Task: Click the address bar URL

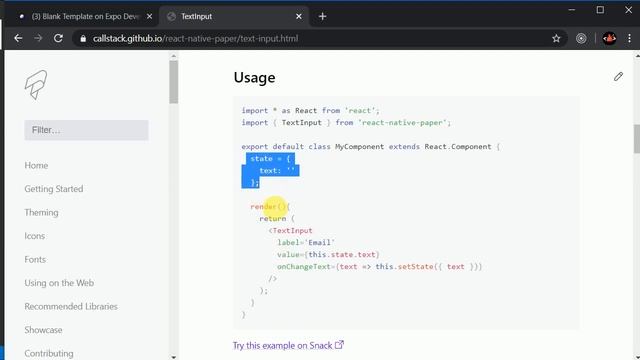Action: 196,38
